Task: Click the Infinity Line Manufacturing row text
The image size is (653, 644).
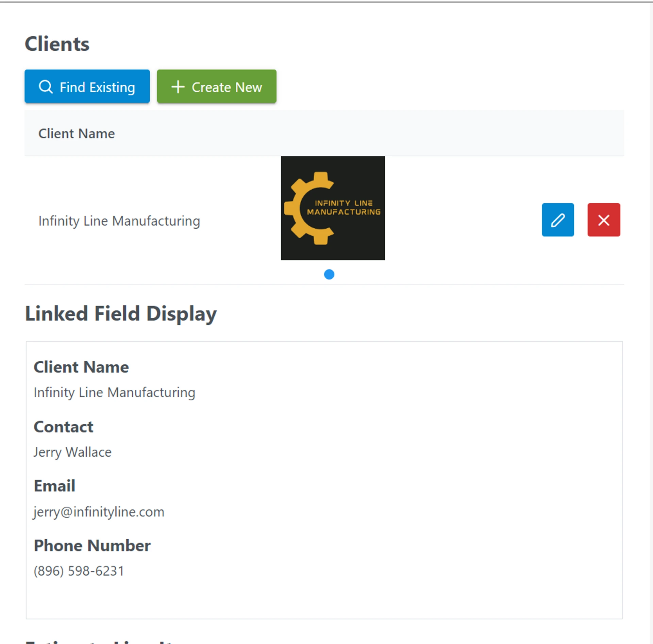Action: 119,221
